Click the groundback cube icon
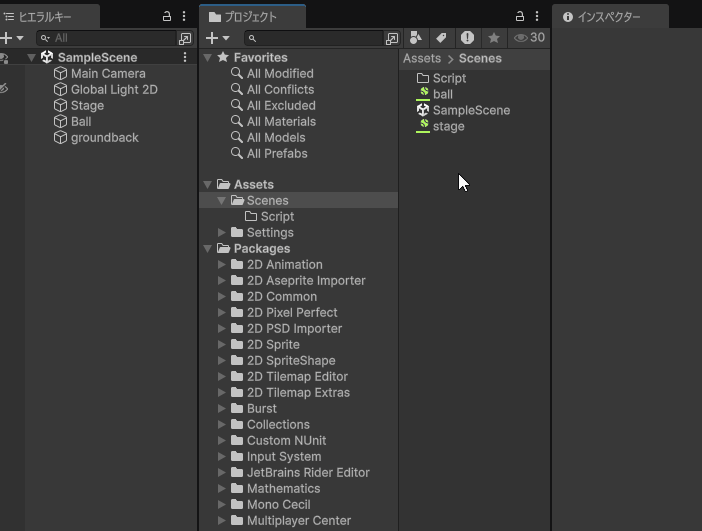The width and height of the screenshot is (702, 531). pyautogui.click(x=60, y=137)
